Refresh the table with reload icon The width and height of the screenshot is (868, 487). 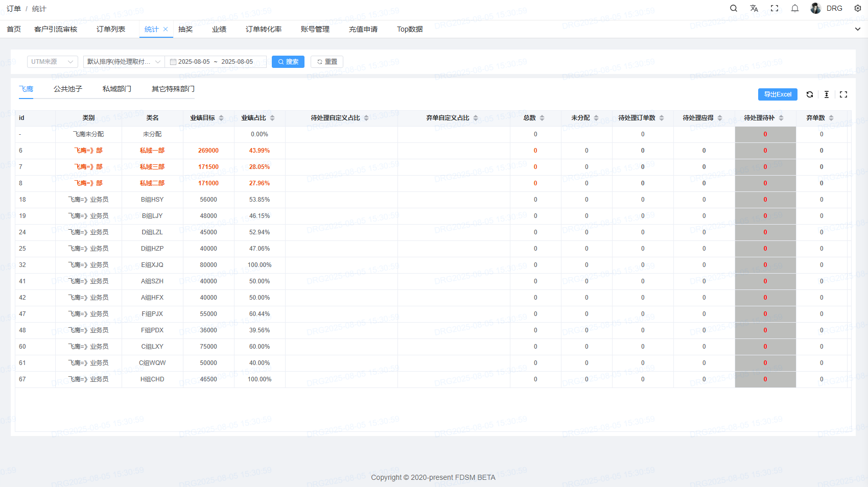point(810,94)
